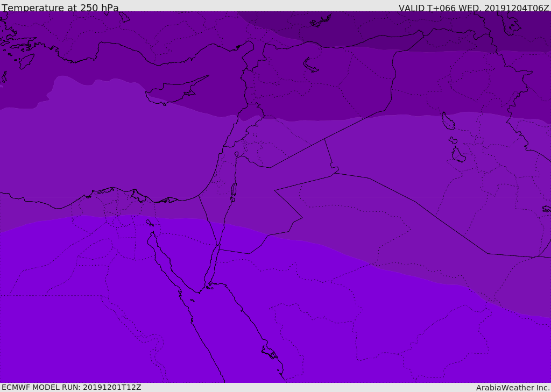Click the 'Temperature at 250 hPa' title text

60,8
